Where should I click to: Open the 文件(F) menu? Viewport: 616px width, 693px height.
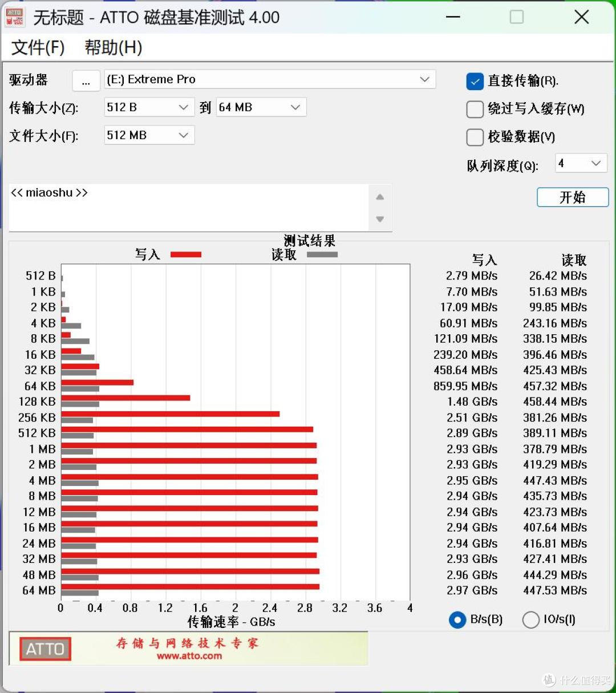tap(38, 47)
